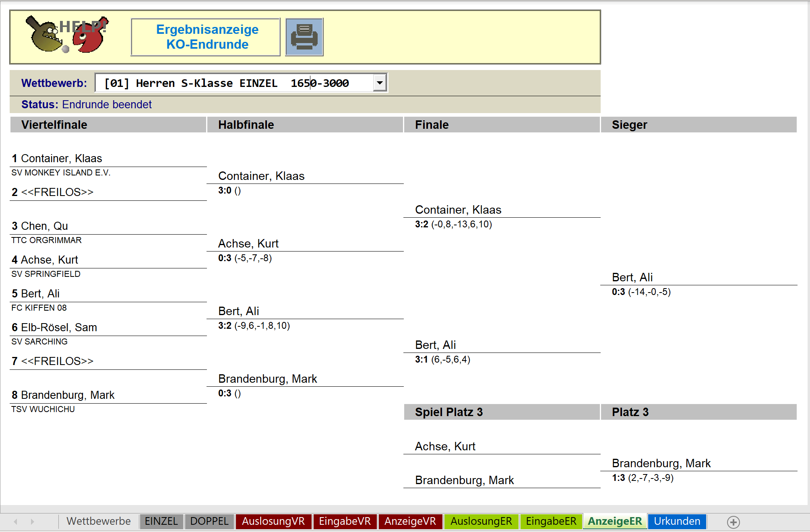Open the EINZEL sheet tab
Image resolution: width=810 pixels, height=532 pixels.
tap(161, 521)
